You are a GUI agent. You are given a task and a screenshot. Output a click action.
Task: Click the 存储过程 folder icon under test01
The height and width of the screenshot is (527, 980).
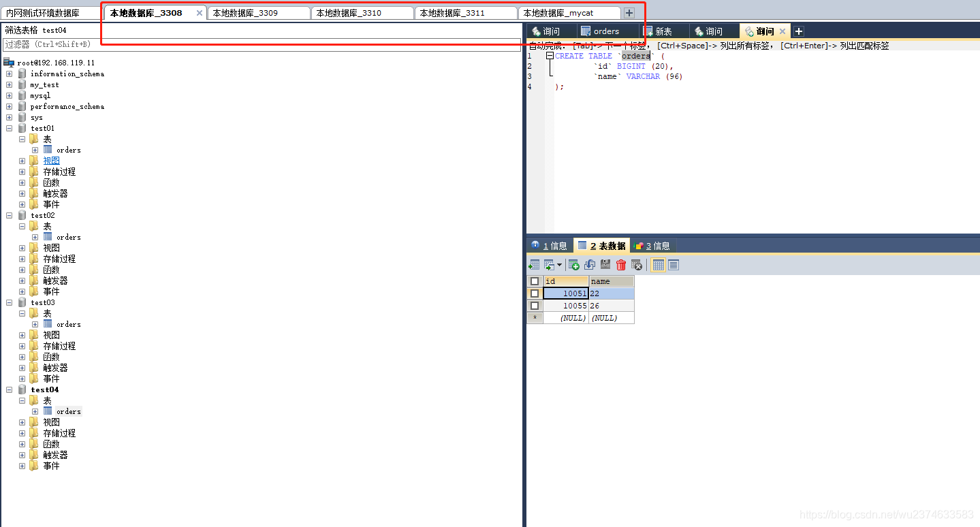click(x=34, y=172)
